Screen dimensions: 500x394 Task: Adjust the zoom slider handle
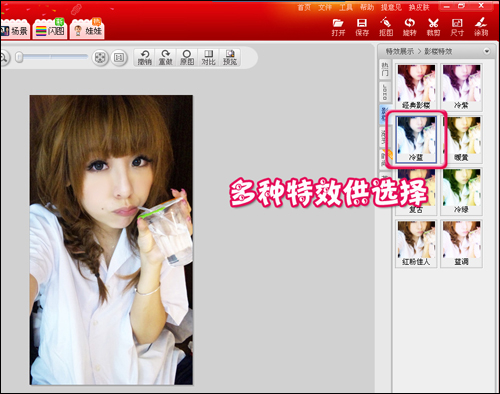click(20, 57)
